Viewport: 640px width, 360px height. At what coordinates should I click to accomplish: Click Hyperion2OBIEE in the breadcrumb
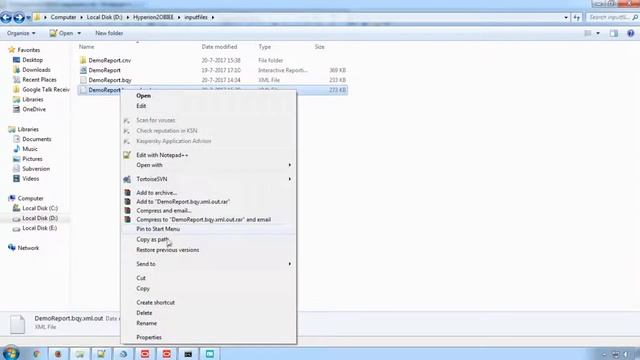[x=153, y=18]
